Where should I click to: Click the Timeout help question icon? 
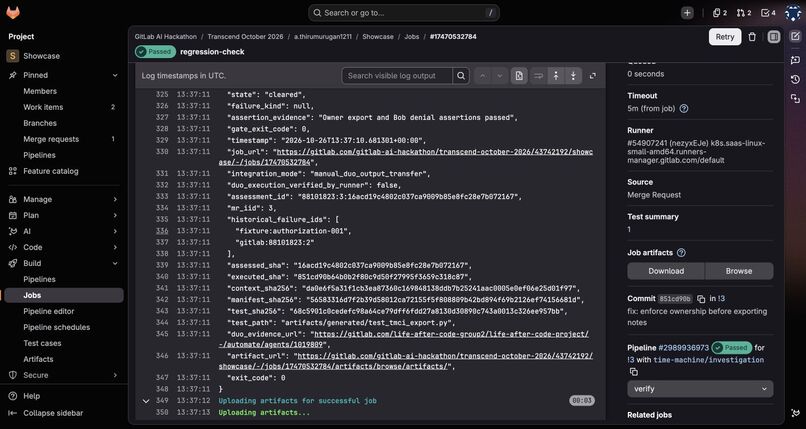point(684,108)
